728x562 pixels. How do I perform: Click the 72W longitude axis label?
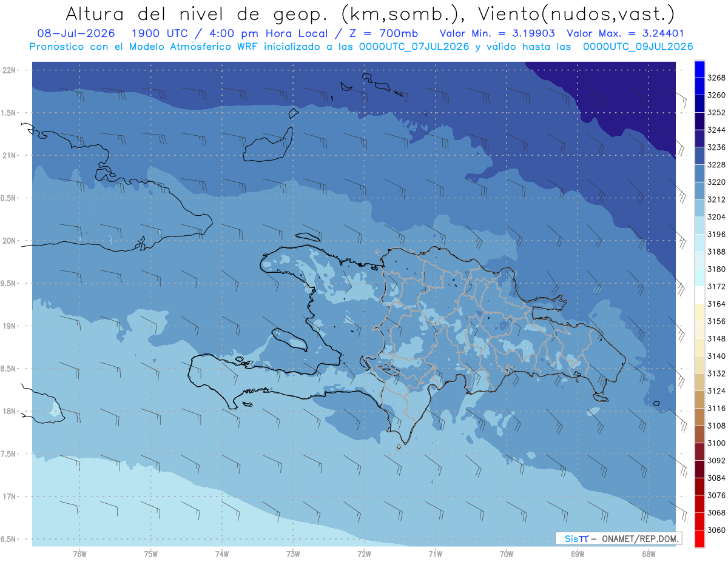coord(365,554)
